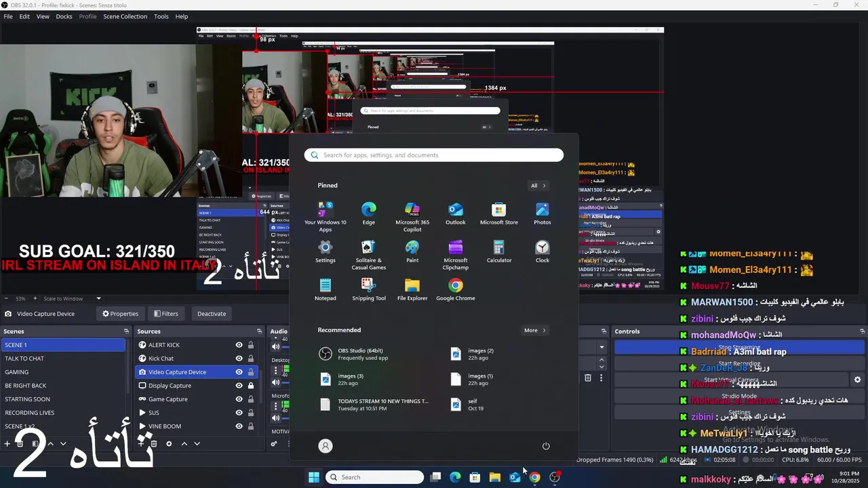Open TODAYS STREAM 10 NEW THINGS file
Image resolution: width=868 pixels, height=488 pixels.
[374, 405]
